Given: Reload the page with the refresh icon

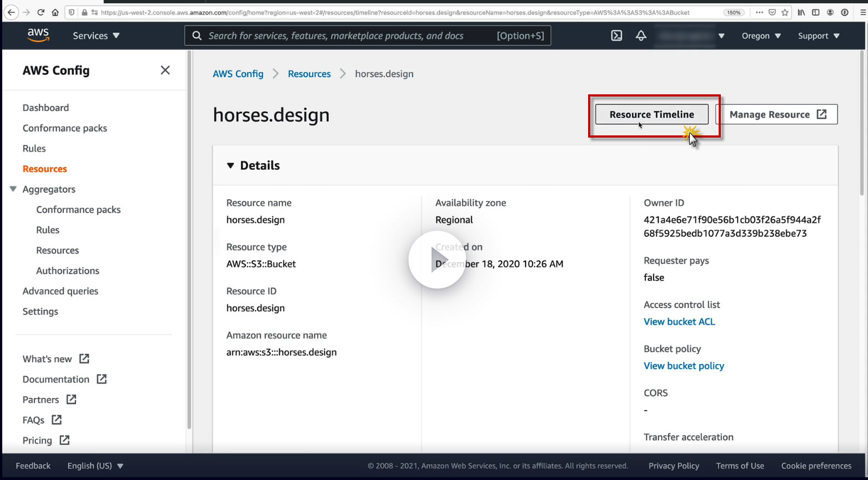Looking at the screenshot, I should pos(41,12).
